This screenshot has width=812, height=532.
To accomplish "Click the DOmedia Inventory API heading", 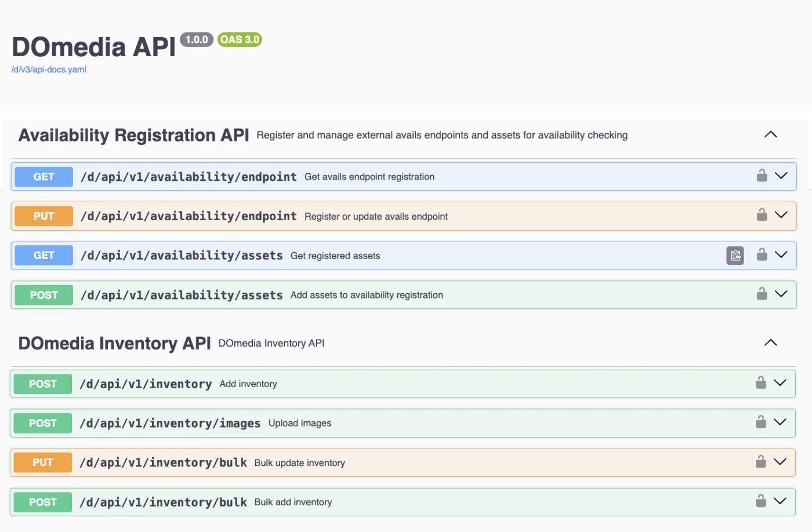I will coord(114,343).
